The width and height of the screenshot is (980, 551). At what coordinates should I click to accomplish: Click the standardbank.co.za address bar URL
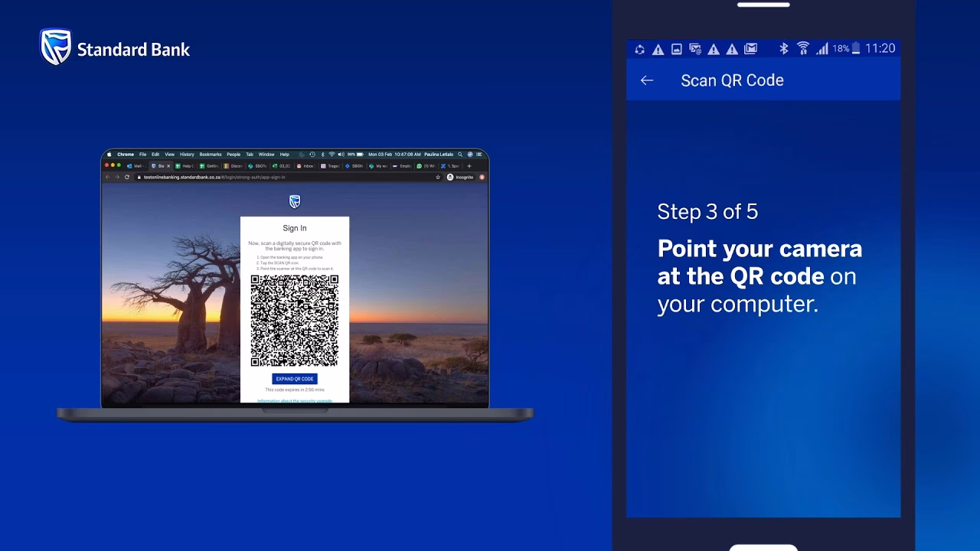click(x=214, y=177)
